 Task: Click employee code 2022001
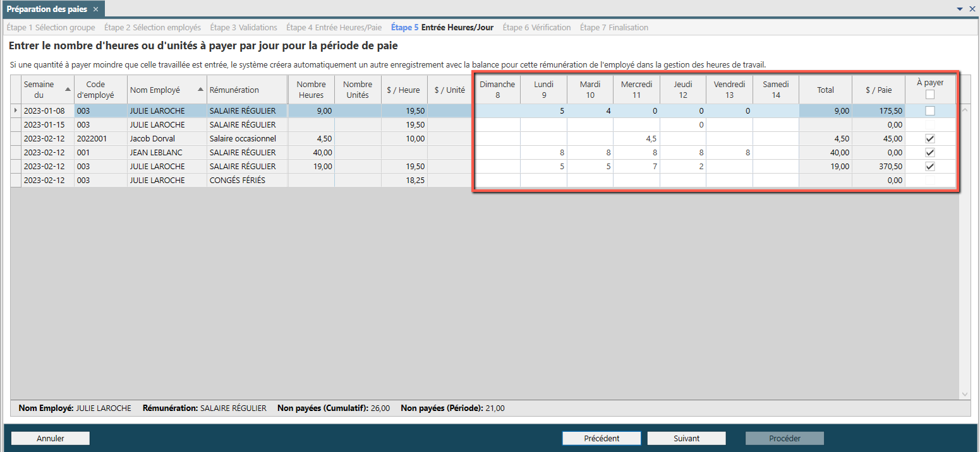click(100, 139)
